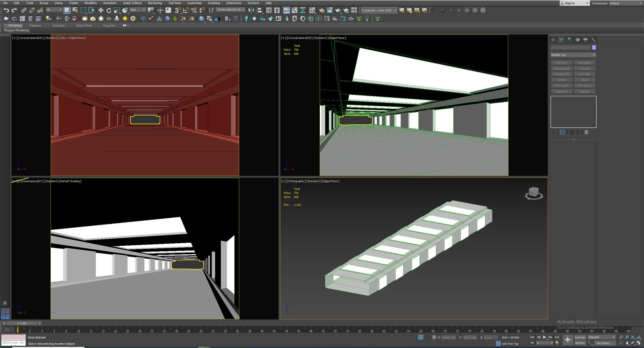Toggle Percent Snap in main toolbar

(x=194, y=10)
